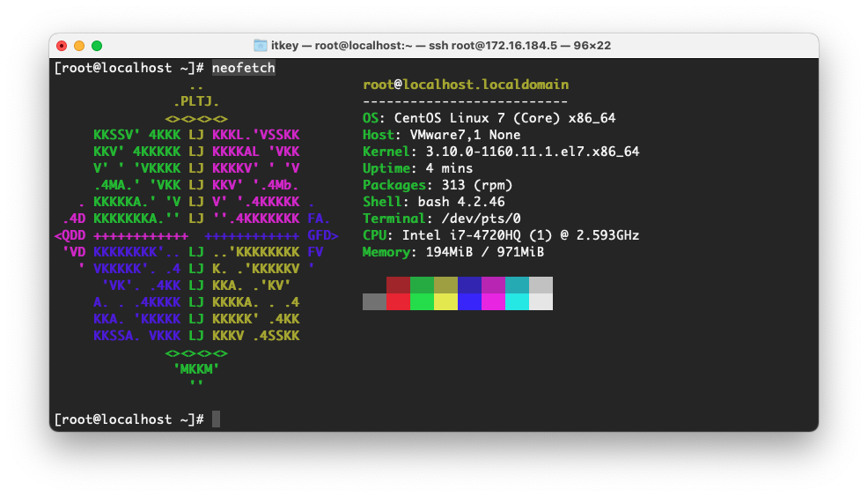Maximize the terminal with the green button
This screenshot has height=497, width=868.
[x=97, y=46]
